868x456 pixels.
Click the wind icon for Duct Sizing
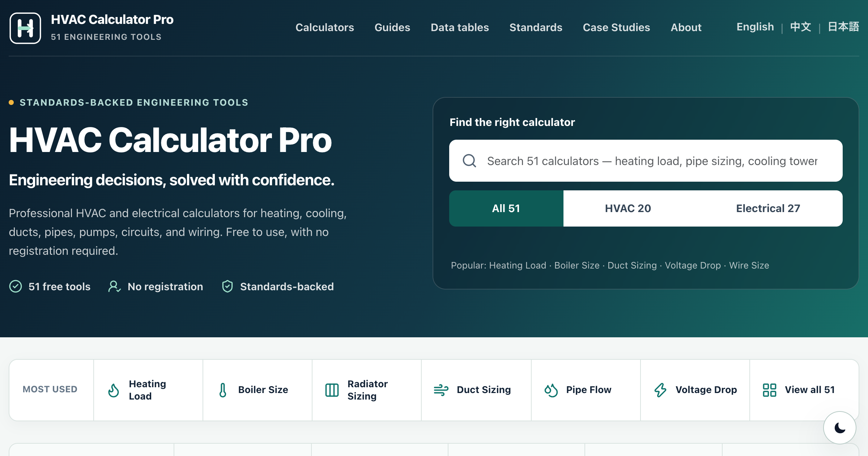(x=441, y=390)
